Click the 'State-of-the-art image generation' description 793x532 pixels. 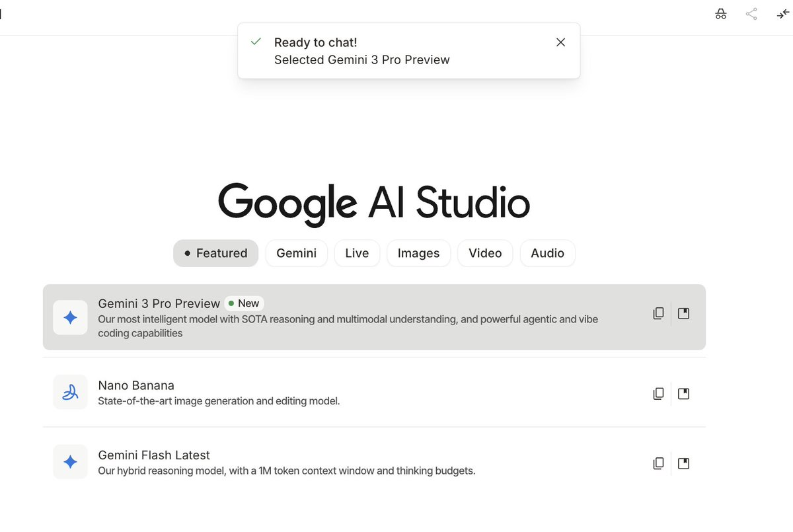219,401
